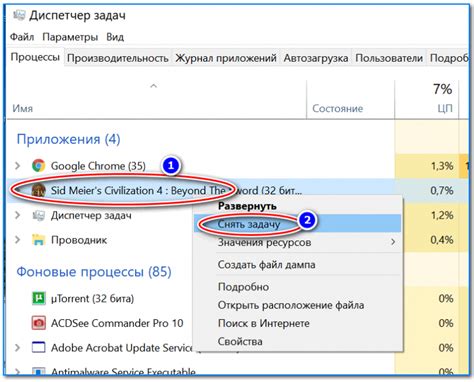The height and width of the screenshot is (382, 474).
Task: Click the Antimalware Service Executable icon
Action: (x=38, y=371)
